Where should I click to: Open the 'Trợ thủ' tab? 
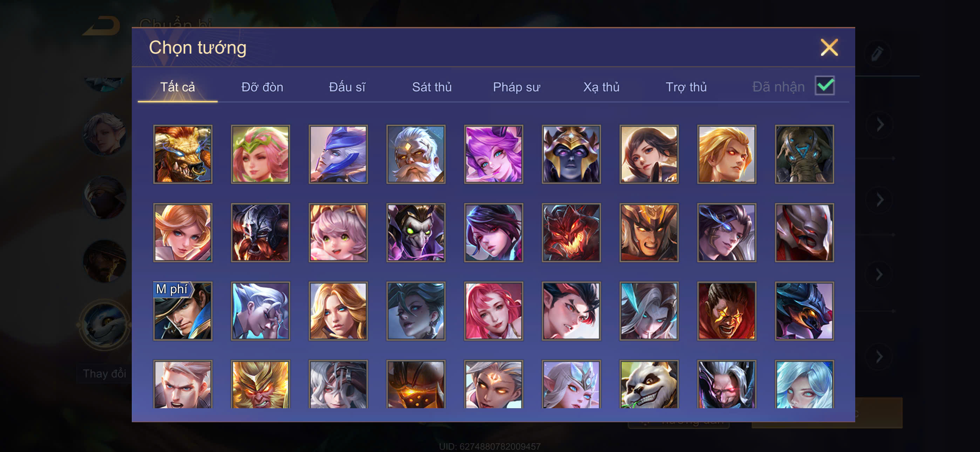click(686, 87)
